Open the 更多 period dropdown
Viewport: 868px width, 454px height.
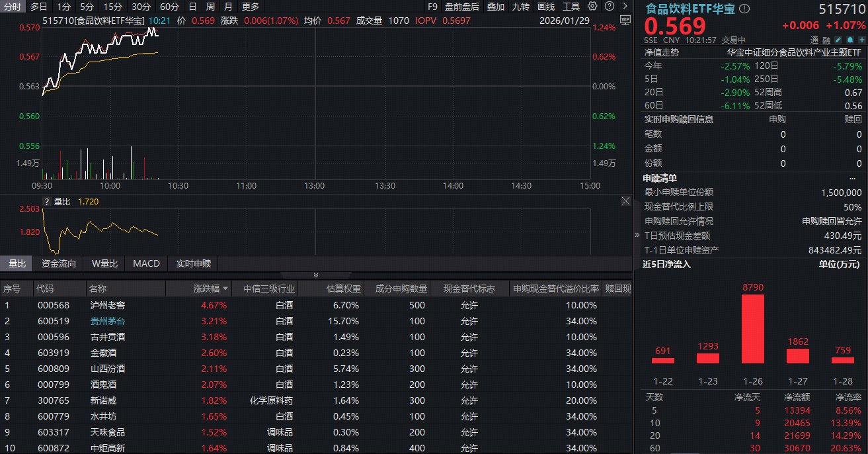[x=251, y=7]
